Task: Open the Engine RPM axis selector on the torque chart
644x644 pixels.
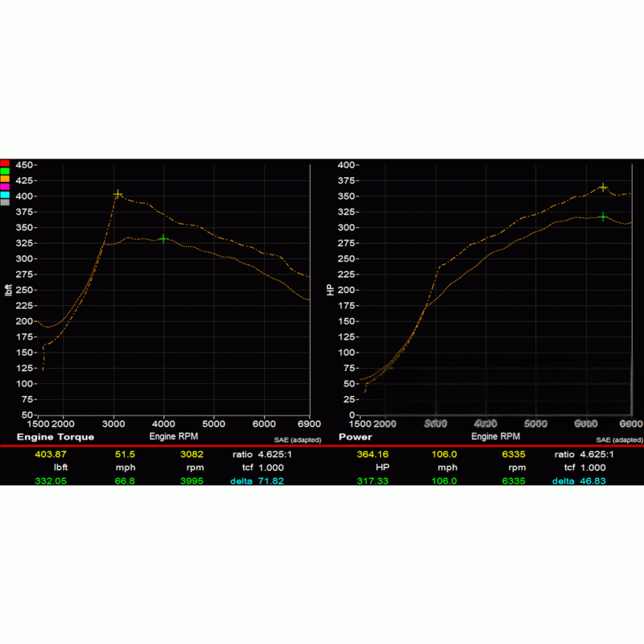Action: point(173,436)
